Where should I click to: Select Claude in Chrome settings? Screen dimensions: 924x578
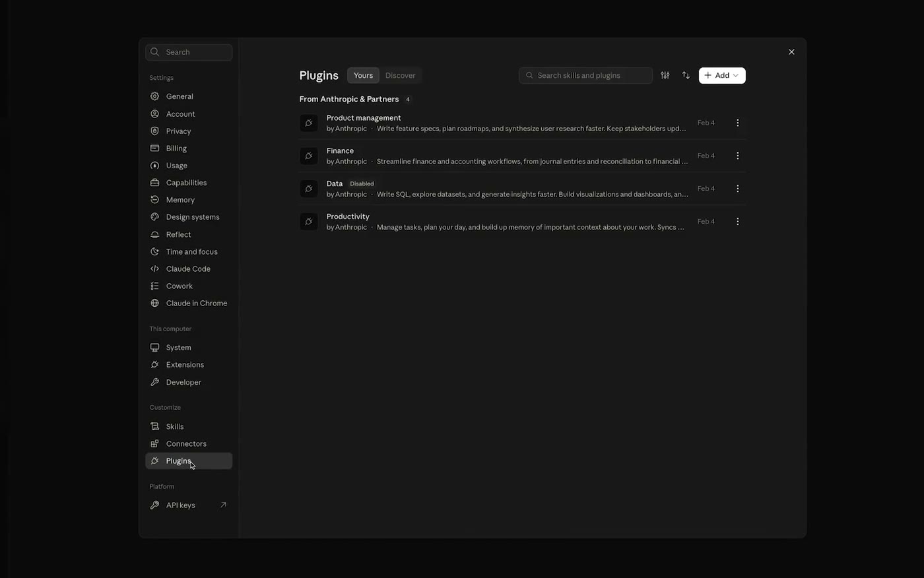pos(189,303)
